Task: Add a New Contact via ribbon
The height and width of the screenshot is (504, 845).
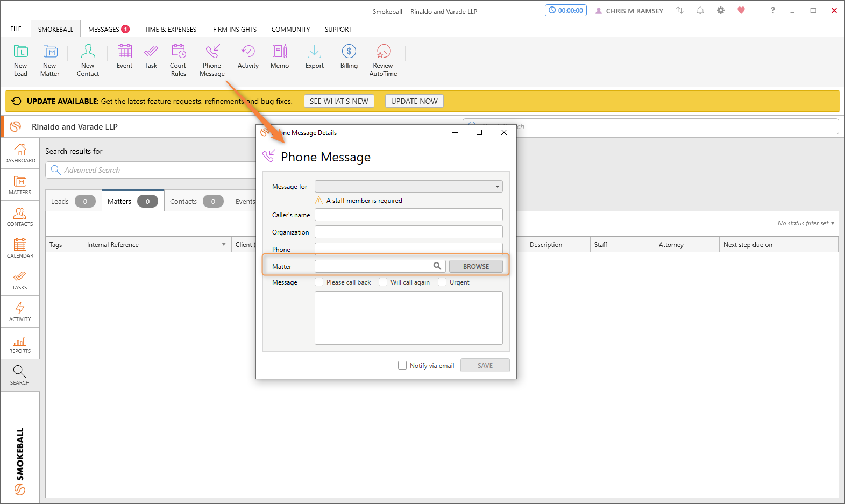Action: pyautogui.click(x=88, y=60)
